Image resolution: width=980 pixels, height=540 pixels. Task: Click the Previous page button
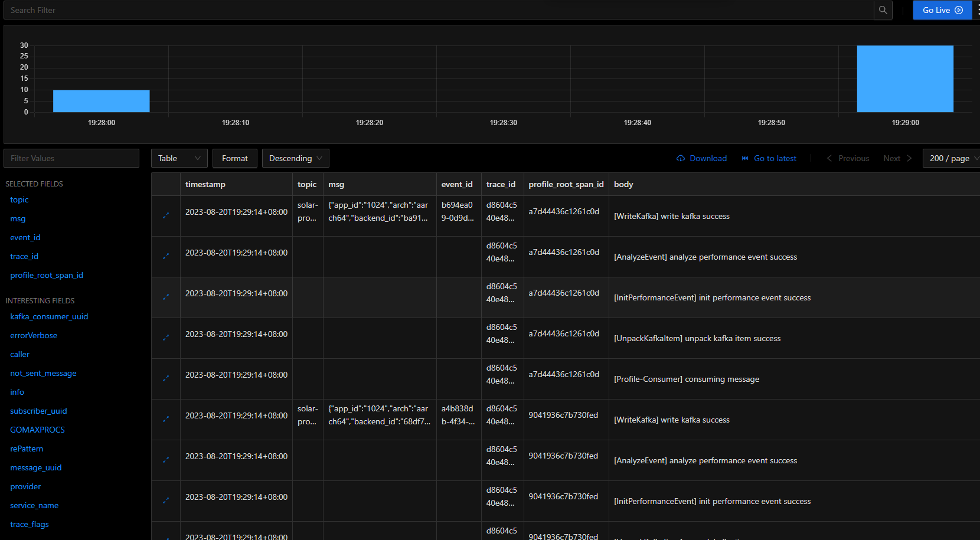[x=848, y=158]
